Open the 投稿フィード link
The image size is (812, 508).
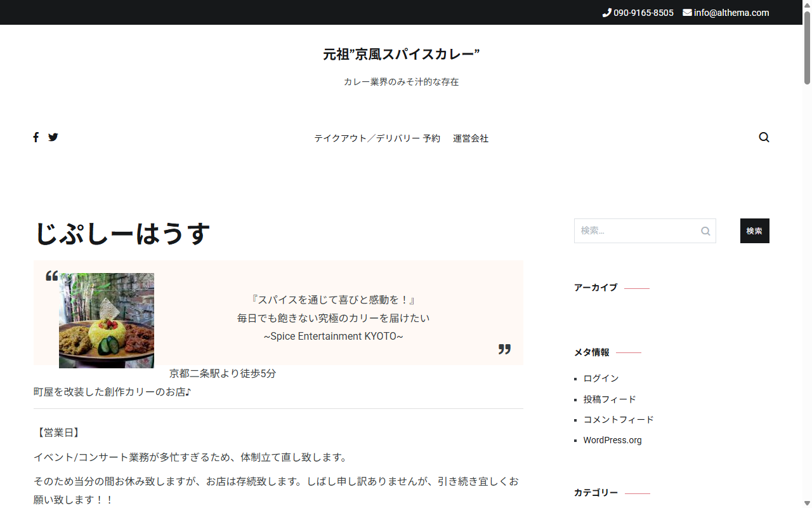610,399
